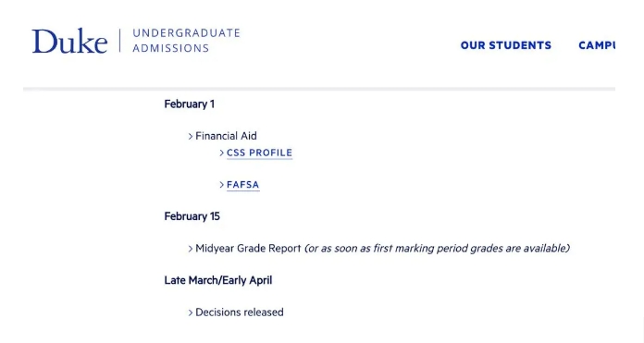The width and height of the screenshot is (644, 343).
Task: Click the vertical divider beside Duke logo
Action: (x=120, y=41)
